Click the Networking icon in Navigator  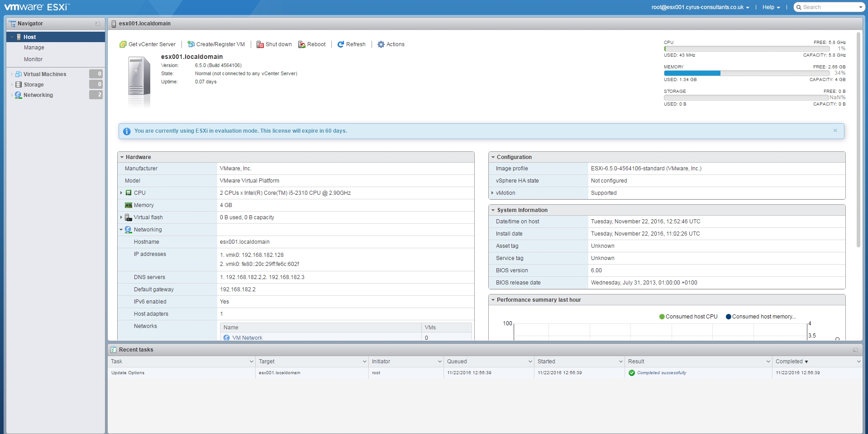pos(19,95)
